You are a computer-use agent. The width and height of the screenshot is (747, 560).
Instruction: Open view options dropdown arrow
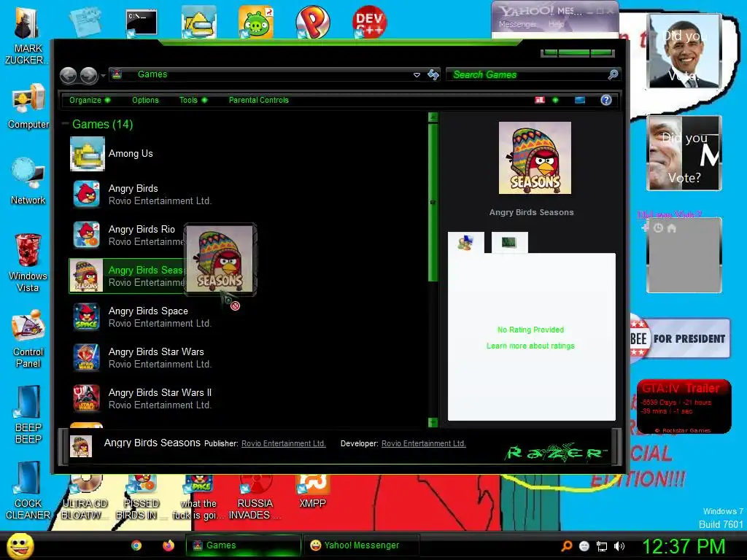coord(555,100)
